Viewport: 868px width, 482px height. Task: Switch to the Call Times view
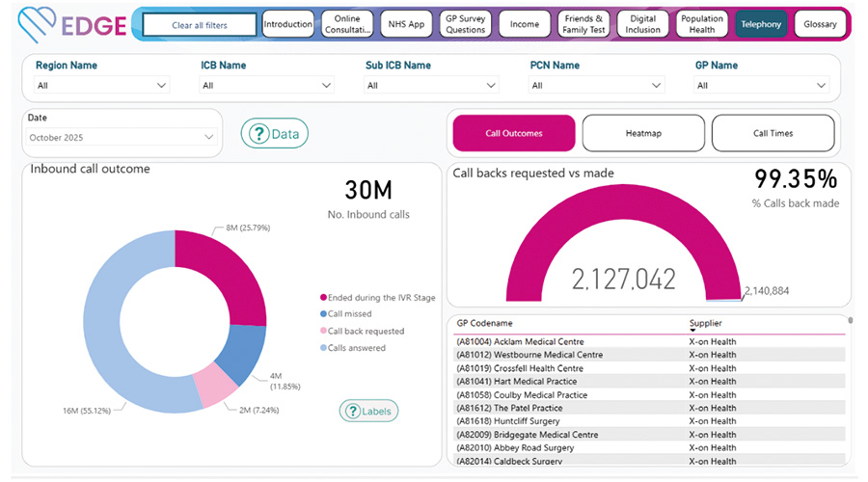tap(773, 134)
